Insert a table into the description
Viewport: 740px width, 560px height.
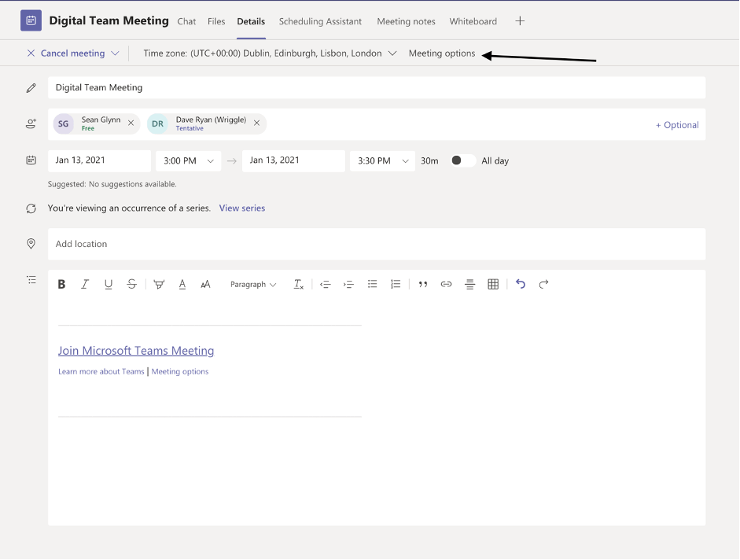[x=493, y=284]
